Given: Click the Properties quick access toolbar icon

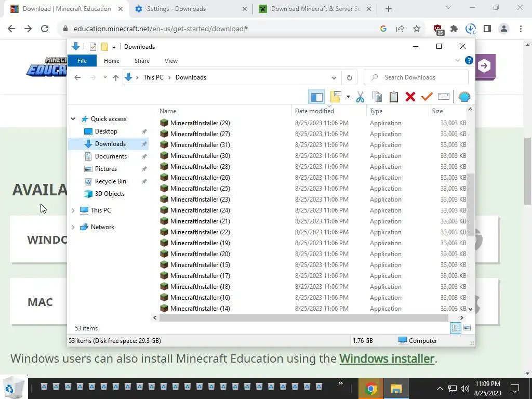Looking at the screenshot, I should (x=93, y=47).
